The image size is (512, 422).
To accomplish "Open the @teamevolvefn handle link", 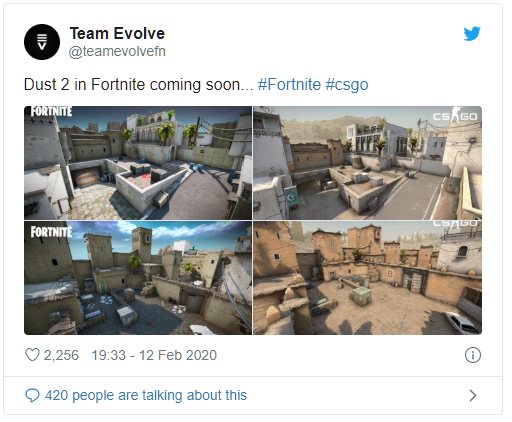I will pyautogui.click(x=117, y=52).
